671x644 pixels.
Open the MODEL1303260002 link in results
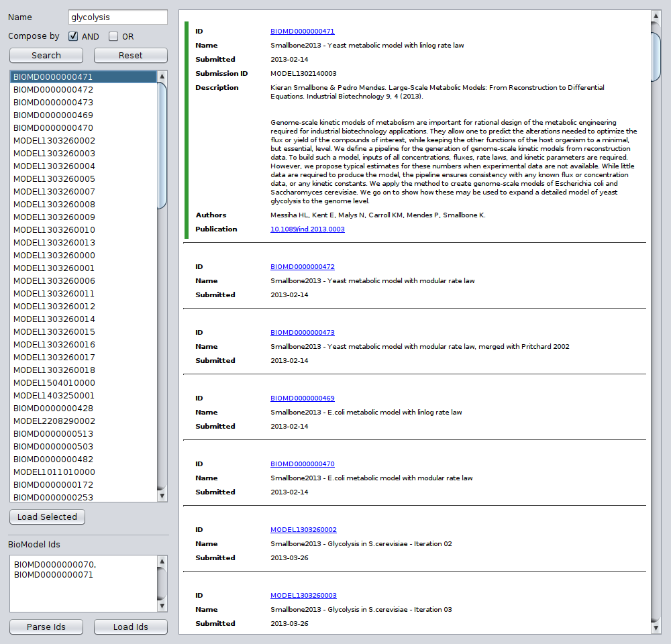point(303,530)
